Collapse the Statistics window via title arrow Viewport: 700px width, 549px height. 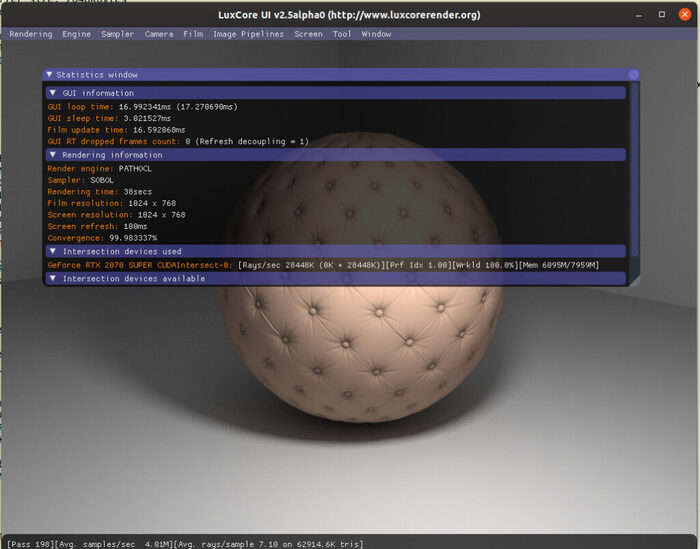(49, 75)
